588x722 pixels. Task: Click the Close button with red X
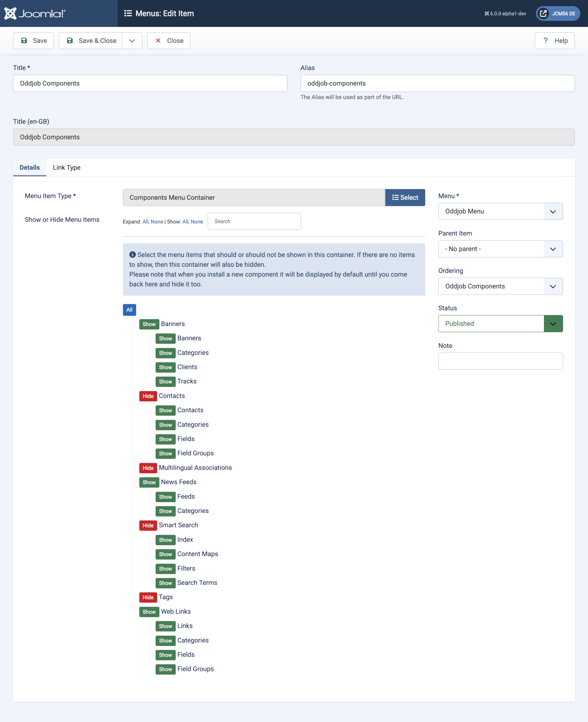(x=169, y=40)
